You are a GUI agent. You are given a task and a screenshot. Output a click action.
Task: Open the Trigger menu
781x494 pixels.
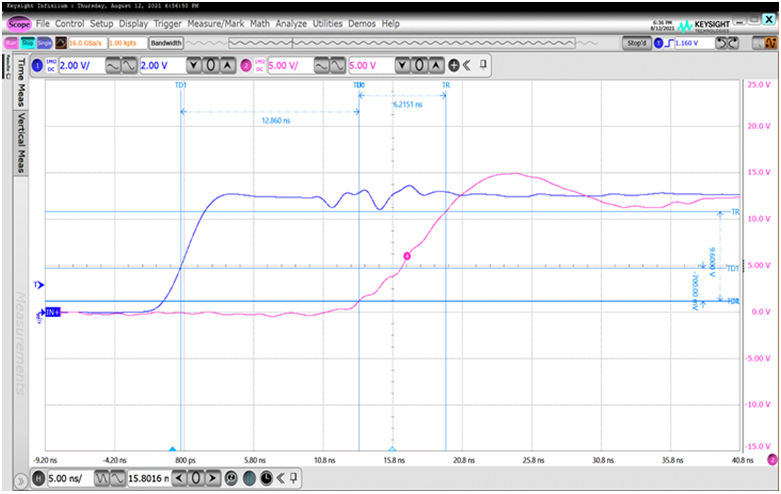168,23
